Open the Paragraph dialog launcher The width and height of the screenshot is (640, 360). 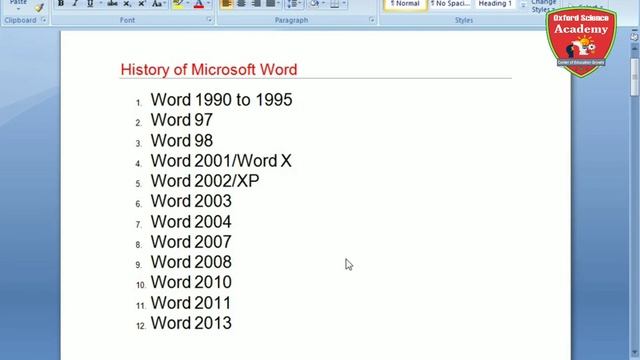tap(372, 20)
